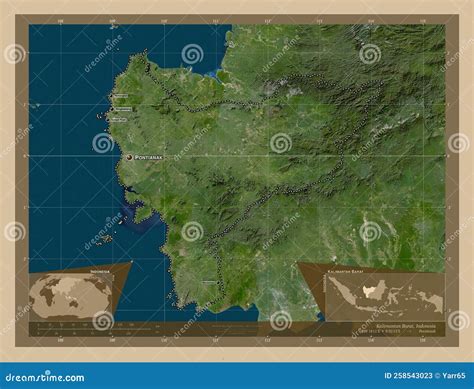Click the copyright symbol before Yarr65
Image resolution: width=474 pixels, height=389 pixels.
pyautogui.click(x=438, y=376)
